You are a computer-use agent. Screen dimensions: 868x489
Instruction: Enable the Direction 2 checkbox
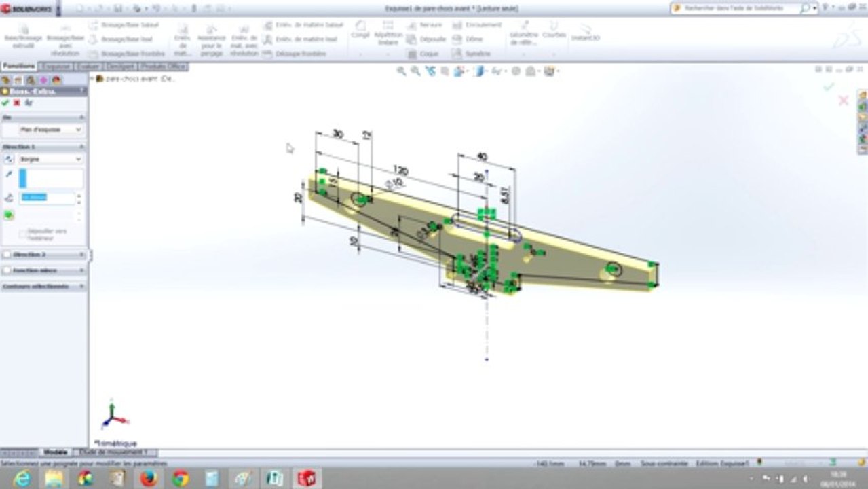point(7,255)
